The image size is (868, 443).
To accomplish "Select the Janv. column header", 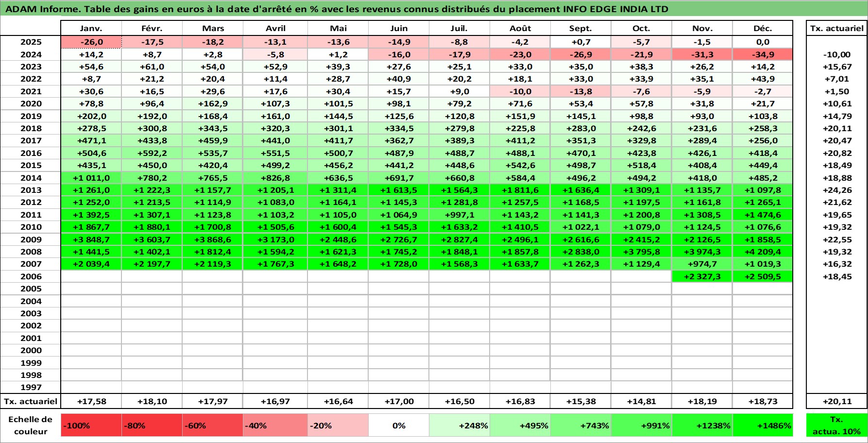I will (91, 28).
